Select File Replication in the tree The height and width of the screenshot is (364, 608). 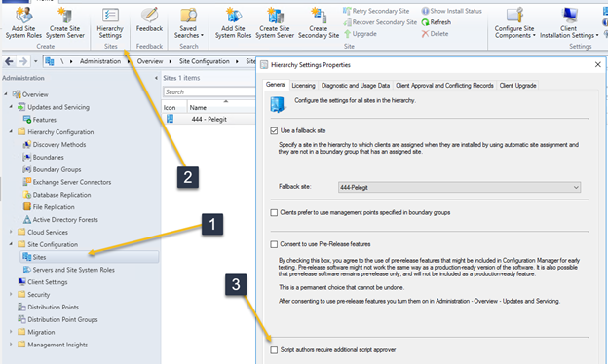(54, 206)
